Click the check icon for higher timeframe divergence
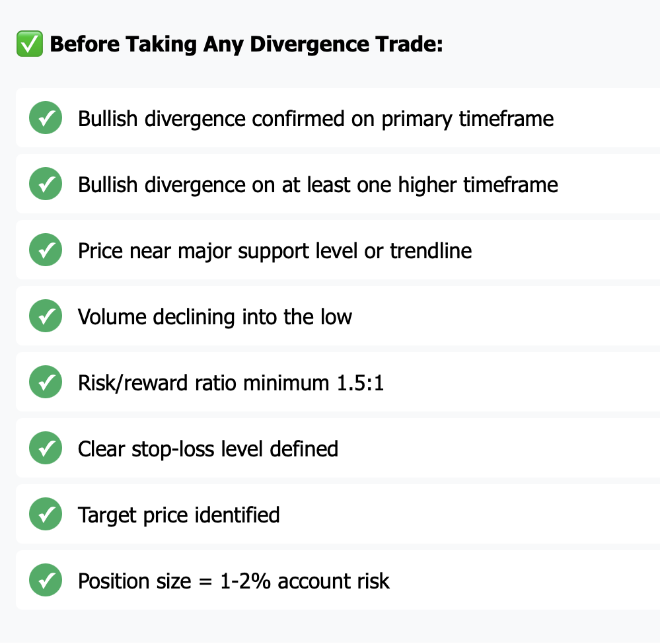Viewport: 660px width, 644px height. click(46, 184)
